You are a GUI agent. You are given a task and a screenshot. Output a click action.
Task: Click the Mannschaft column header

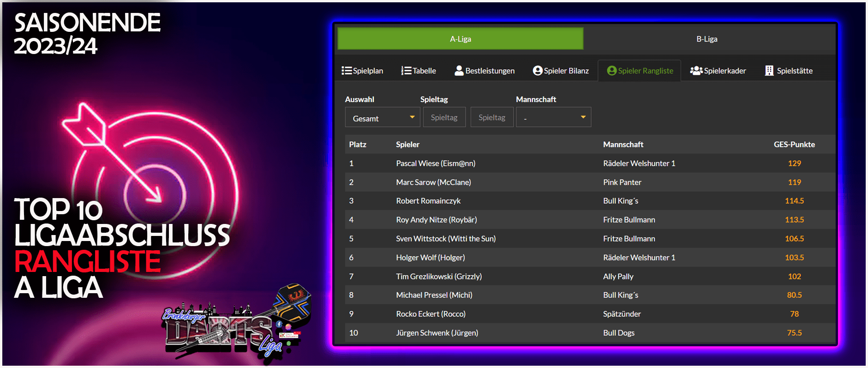[623, 145]
